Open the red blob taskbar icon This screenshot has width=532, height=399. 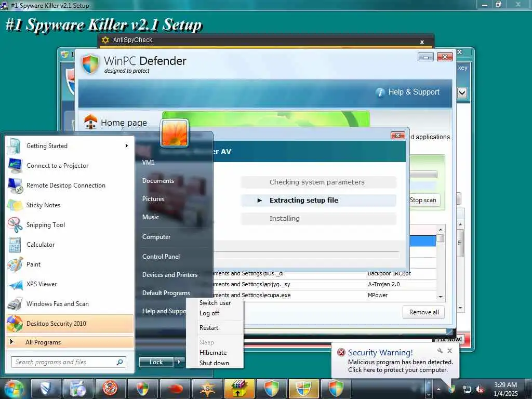click(175, 389)
